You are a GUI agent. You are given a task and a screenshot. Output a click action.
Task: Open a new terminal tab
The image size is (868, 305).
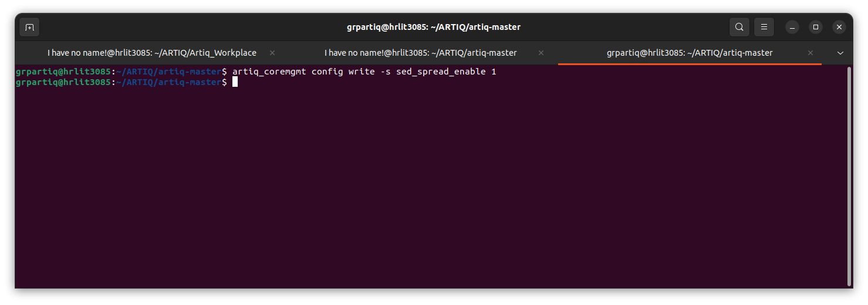(29, 27)
